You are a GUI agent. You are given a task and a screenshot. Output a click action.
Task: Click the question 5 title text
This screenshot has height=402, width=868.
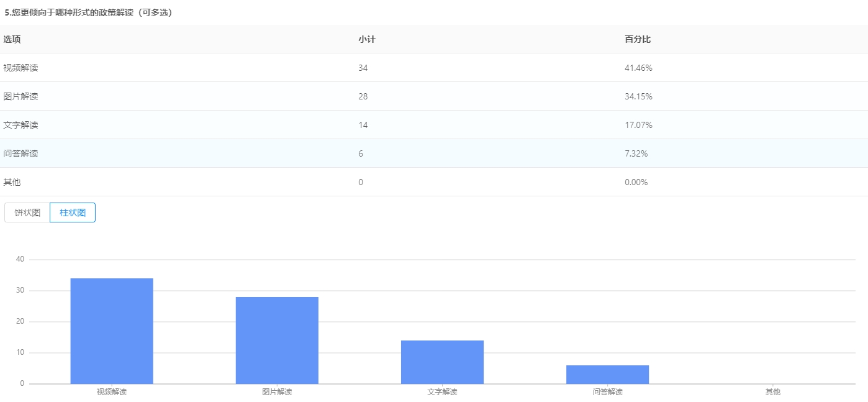(88, 12)
